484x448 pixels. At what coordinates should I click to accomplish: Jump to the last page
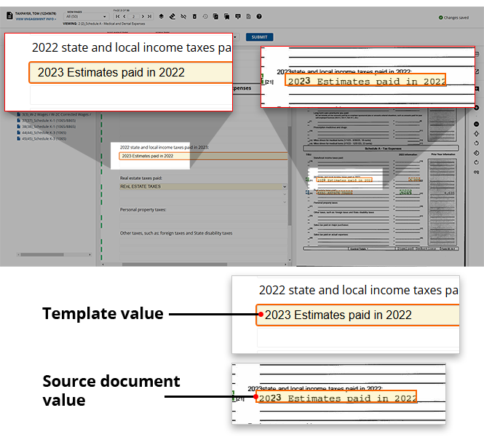point(149,16)
